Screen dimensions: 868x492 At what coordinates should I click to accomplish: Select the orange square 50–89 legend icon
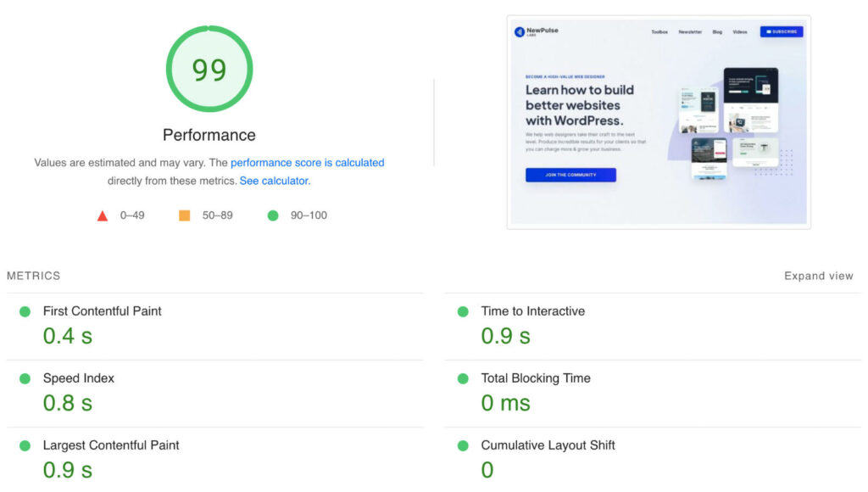pyautogui.click(x=185, y=215)
